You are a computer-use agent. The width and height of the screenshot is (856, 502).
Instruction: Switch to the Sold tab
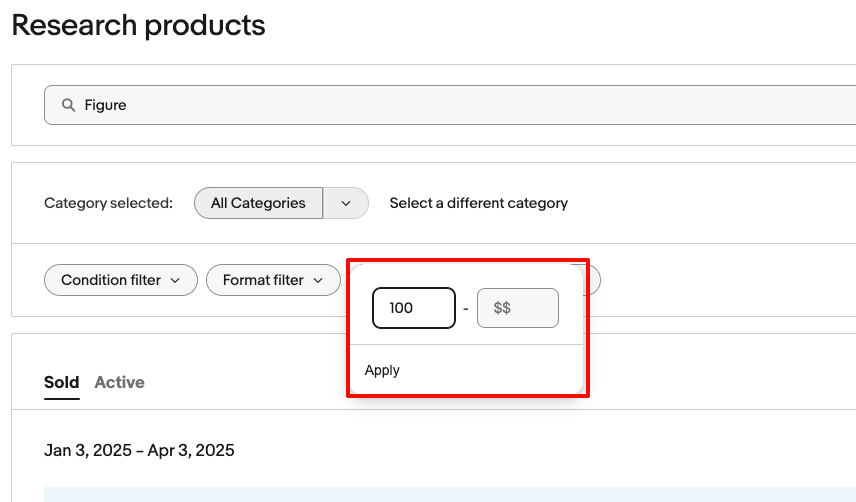62,382
